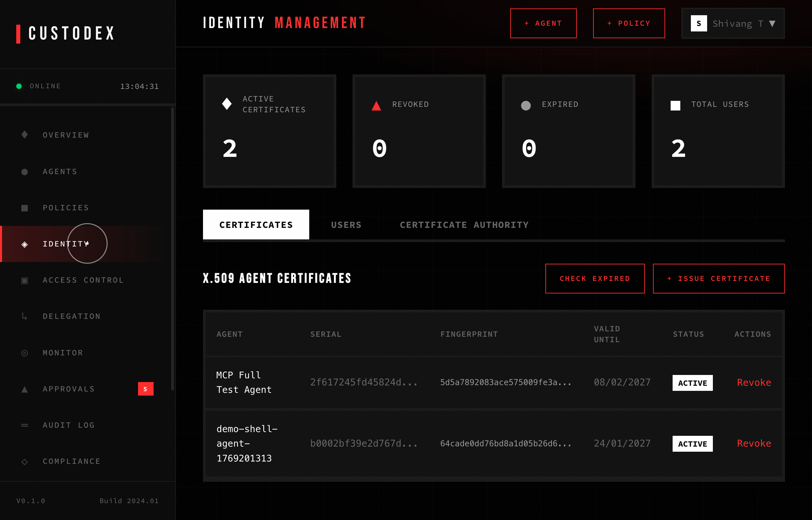The width and height of the screenshot is (812, 520).
Task: Switch to the Users tab
Action: click(x=346, y=224)
